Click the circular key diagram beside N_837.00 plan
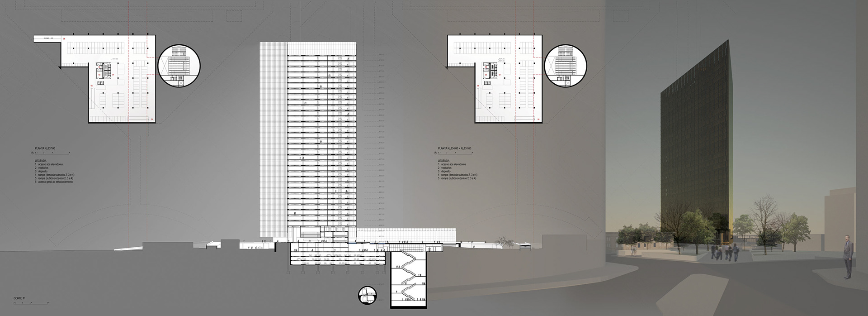Viewport: 868px width, 316px height. pos(179,66)
